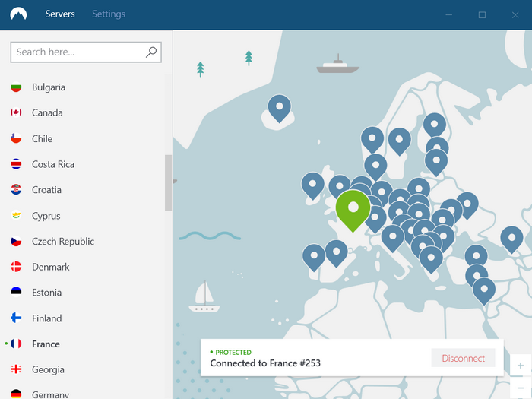Select Czech Republic from the list

coord(63,241)
